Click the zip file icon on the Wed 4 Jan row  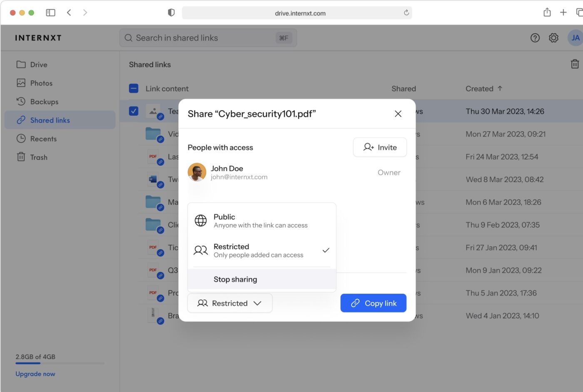tap(153, 315)
